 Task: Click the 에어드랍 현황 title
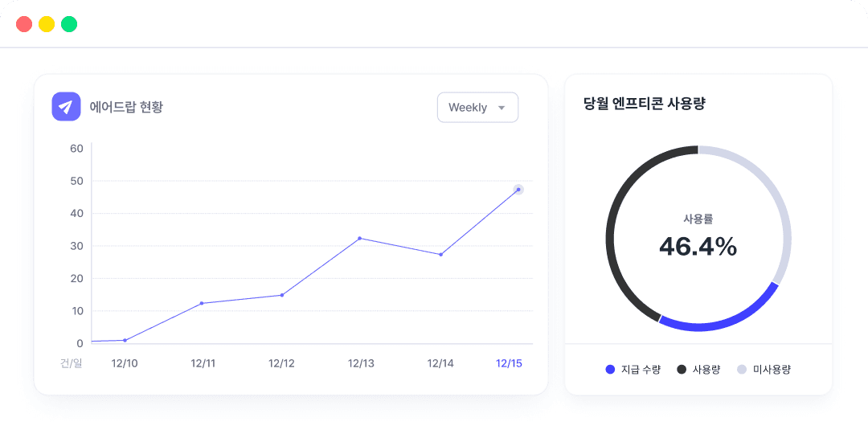tap(126, 107)
